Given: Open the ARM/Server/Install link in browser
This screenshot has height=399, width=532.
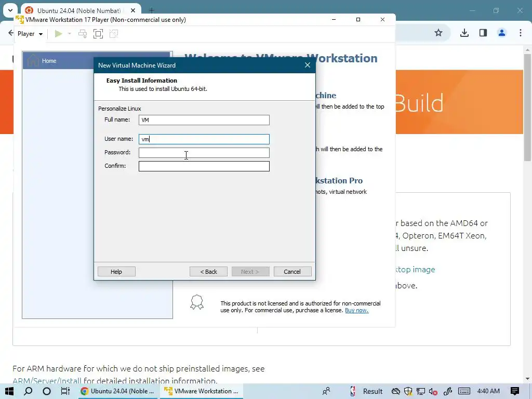Looking at the screenshot, I should click(47, 381).
